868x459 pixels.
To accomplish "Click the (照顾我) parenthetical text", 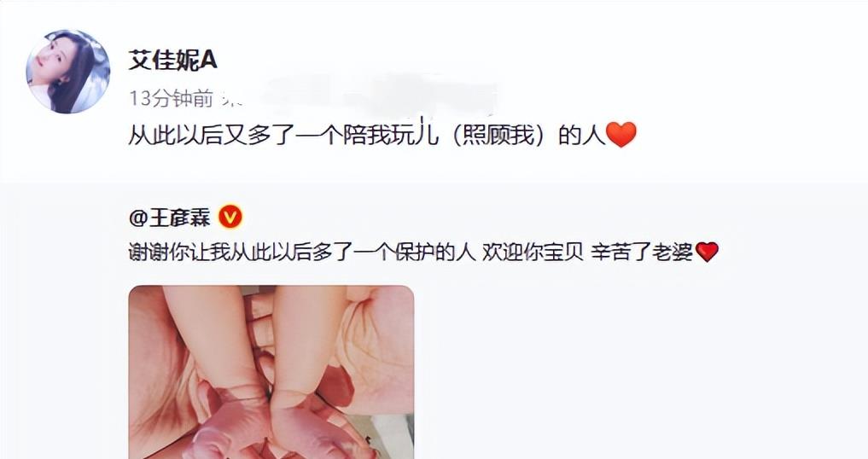I will (498, 135).
